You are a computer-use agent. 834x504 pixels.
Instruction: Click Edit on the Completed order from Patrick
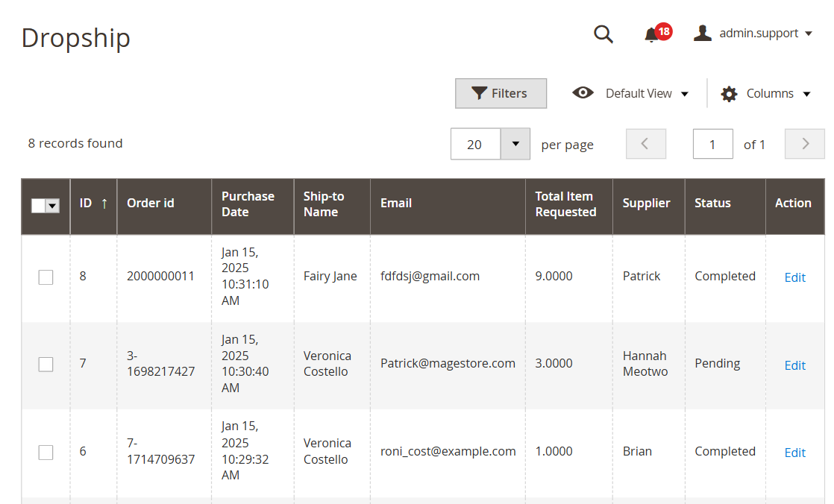point(794,277)
